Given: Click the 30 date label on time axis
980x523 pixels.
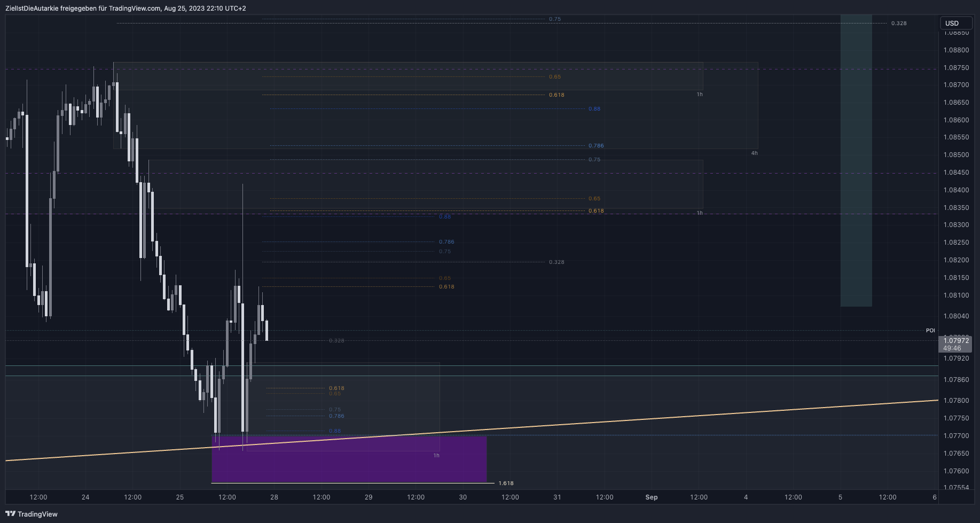Looking at the screenshot, I should tap(463, 497).
